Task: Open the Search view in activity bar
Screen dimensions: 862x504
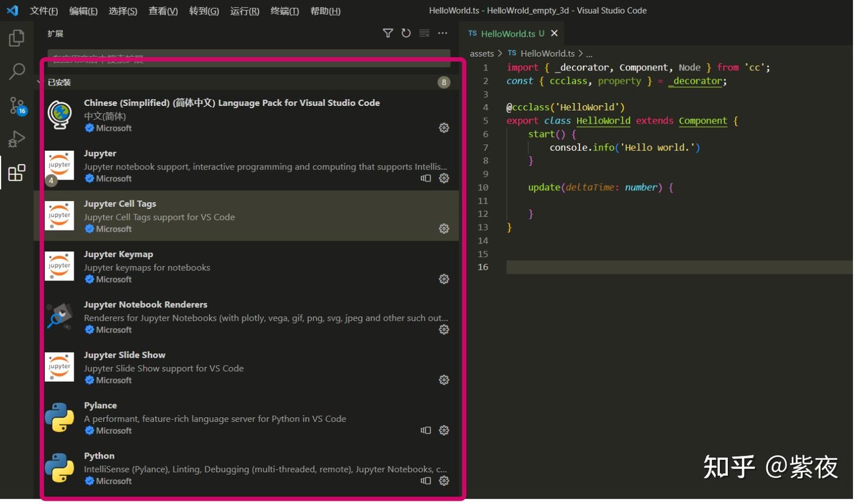Action: [x=17, y=72]
